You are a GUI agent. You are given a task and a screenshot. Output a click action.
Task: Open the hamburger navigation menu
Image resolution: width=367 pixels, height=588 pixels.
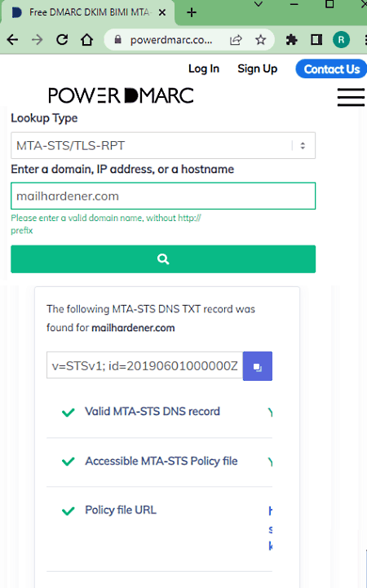point(351,97)
